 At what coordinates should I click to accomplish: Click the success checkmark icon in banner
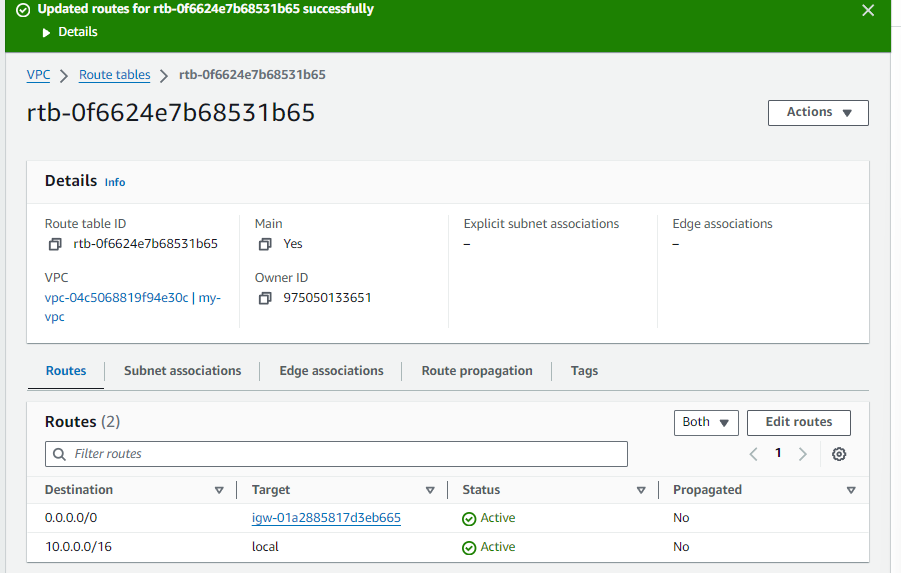23,10
